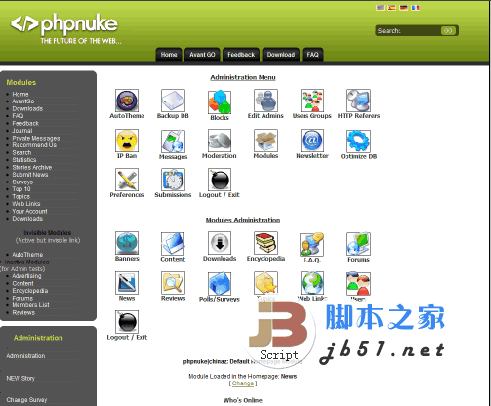Click the Optimize DB gear icon
The image size is (491, 406).
[358, 141]
